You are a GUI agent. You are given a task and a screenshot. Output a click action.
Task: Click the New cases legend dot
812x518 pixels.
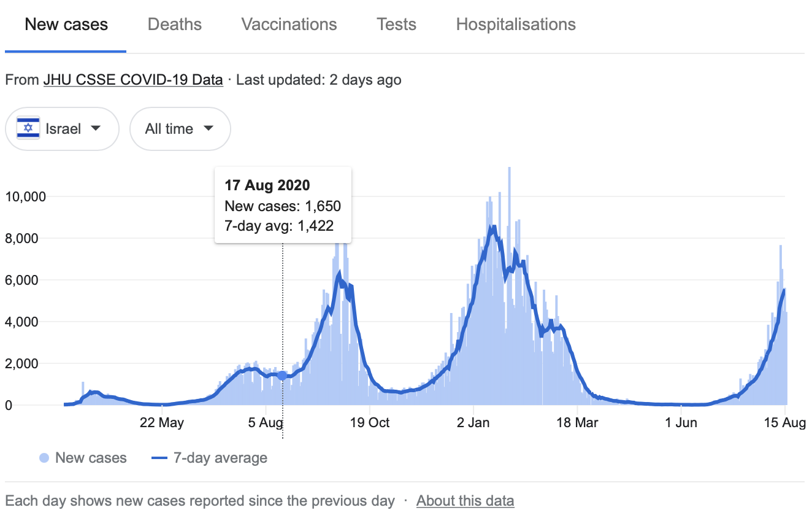(44, 458)
